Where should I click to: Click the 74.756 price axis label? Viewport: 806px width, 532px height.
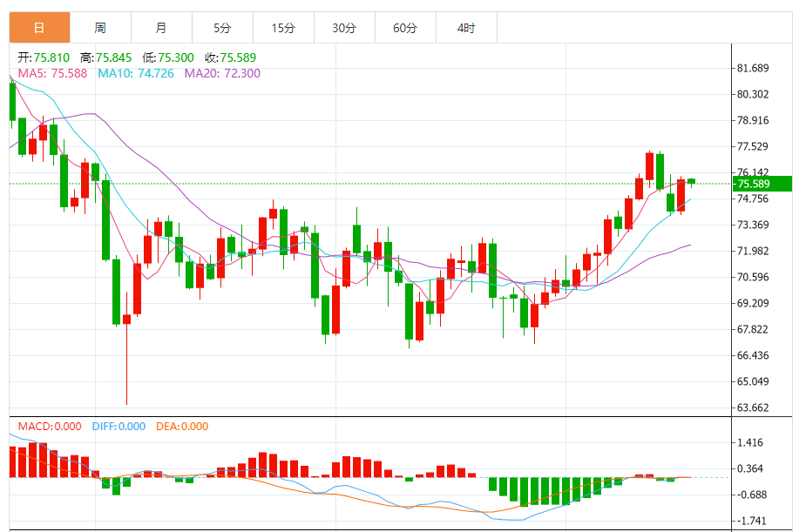click(x=753, y=199)
